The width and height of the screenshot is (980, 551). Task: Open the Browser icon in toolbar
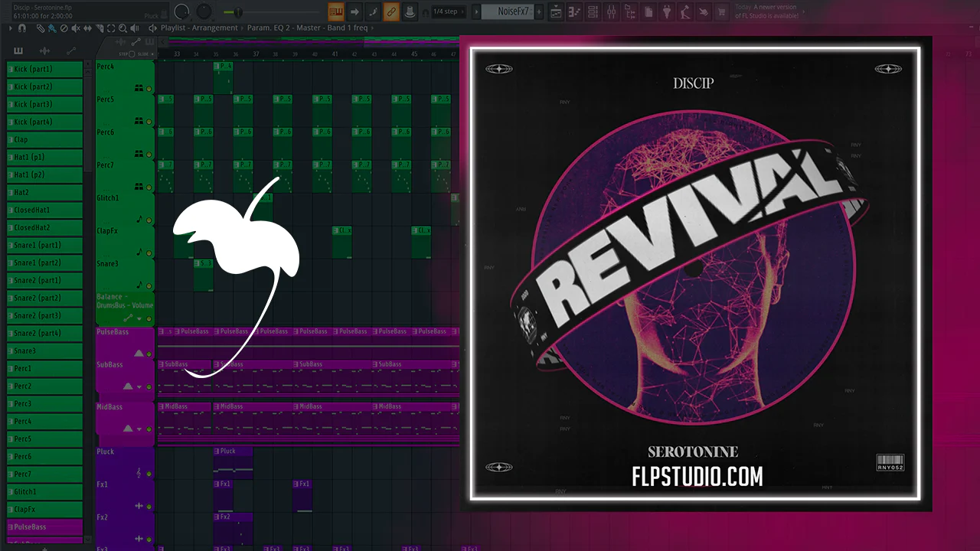[629, 11]
